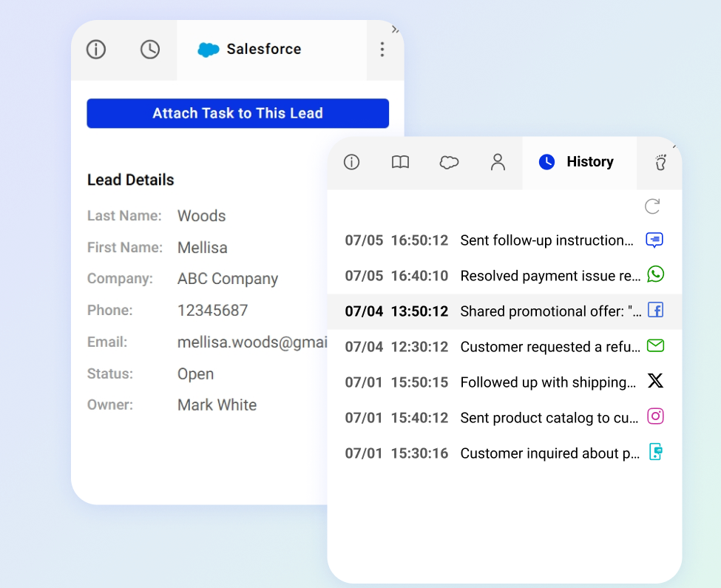Select 'Sent follow-up instruction...' history entry
This screenshot has height=588, width=721.
(504, 240)
